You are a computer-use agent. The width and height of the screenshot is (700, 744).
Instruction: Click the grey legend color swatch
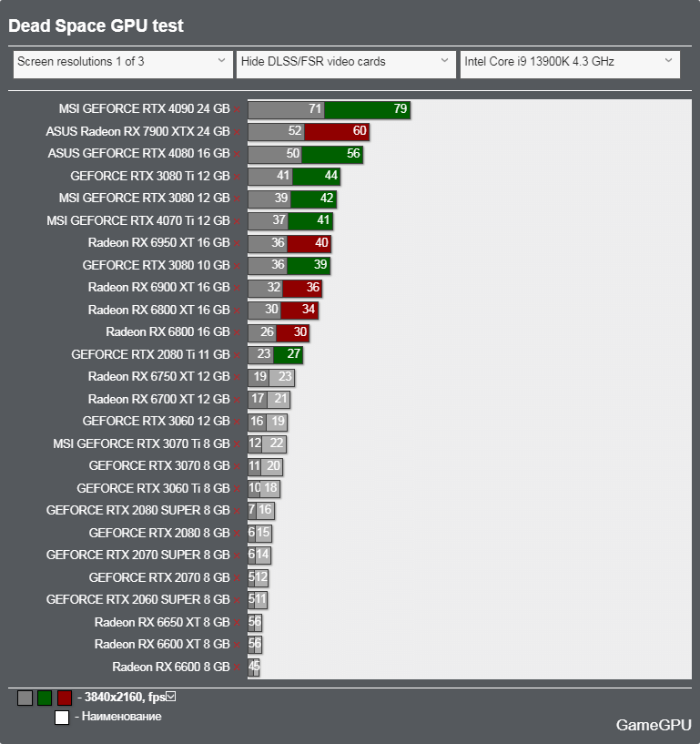(x=25, y=698)
